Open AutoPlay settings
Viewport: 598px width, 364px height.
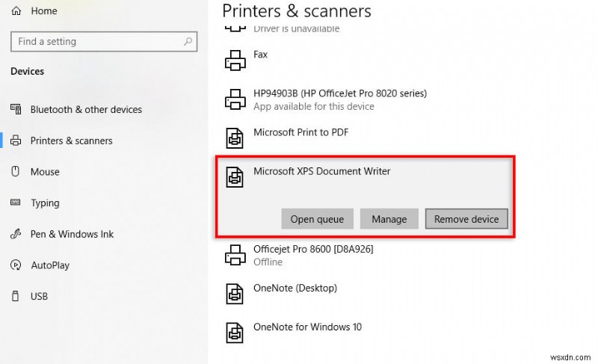coord(50,265)
